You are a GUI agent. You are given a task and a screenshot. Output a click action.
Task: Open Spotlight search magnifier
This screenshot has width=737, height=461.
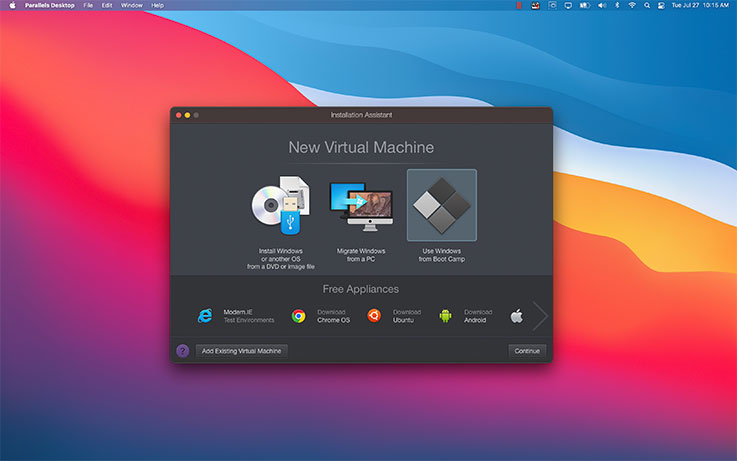647,5
